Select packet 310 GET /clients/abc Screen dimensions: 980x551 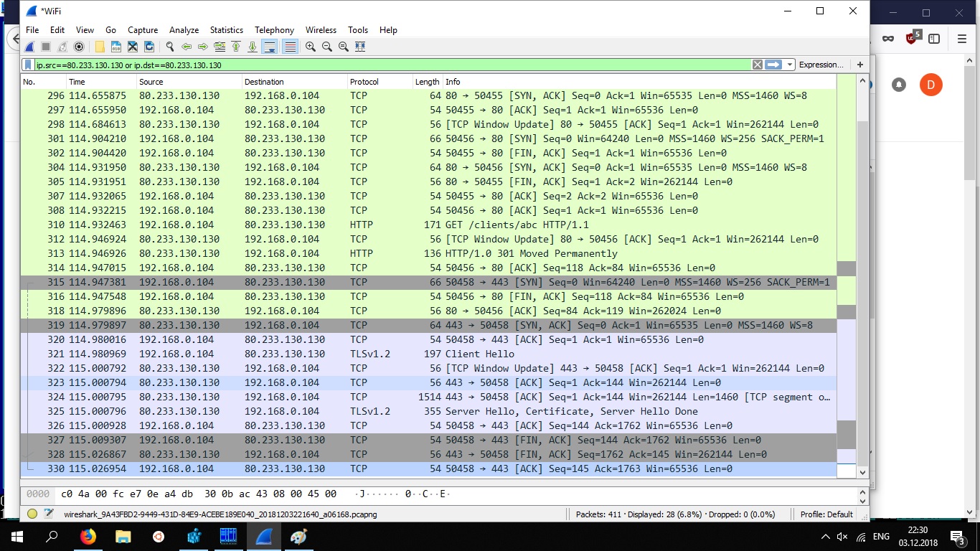coord(428,225)
